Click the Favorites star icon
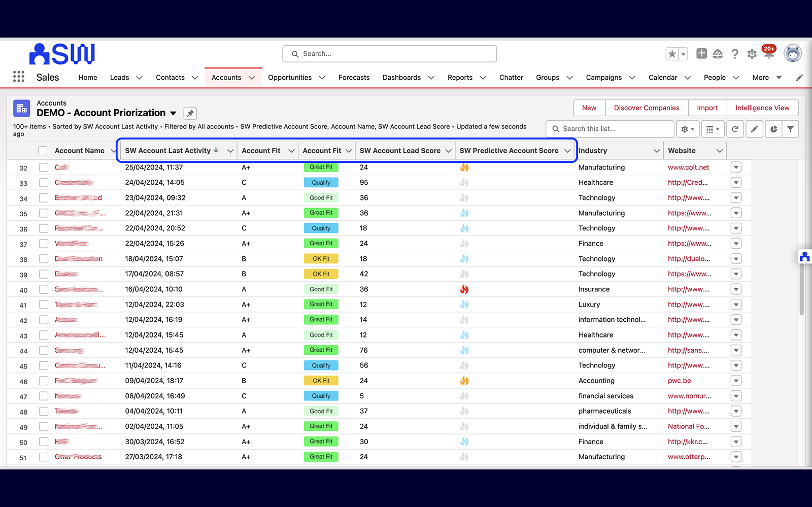The width and height of the screenshot is (812, 507). (x=672, y=54)
